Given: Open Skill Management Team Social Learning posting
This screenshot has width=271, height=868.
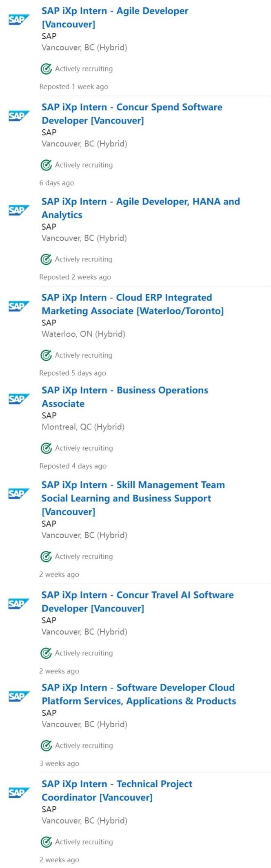Looking at the screenshot, I should [x=133, y=498].
